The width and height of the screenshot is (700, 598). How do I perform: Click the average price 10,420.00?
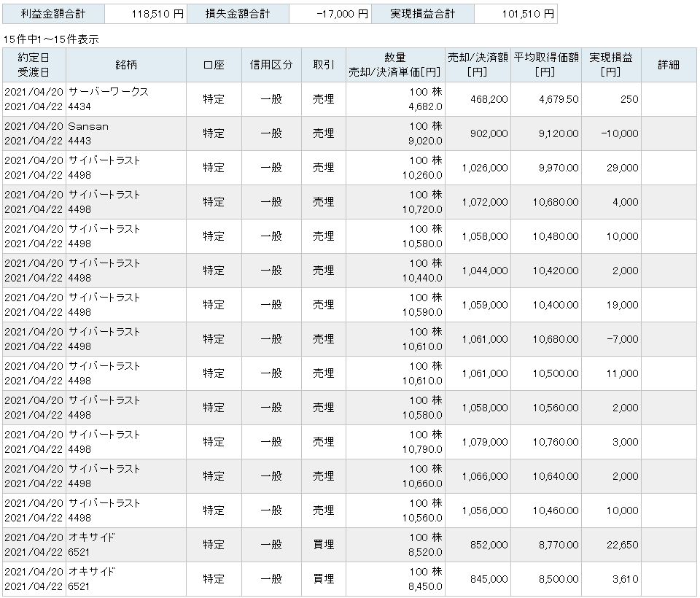click(x=556, y=271)
